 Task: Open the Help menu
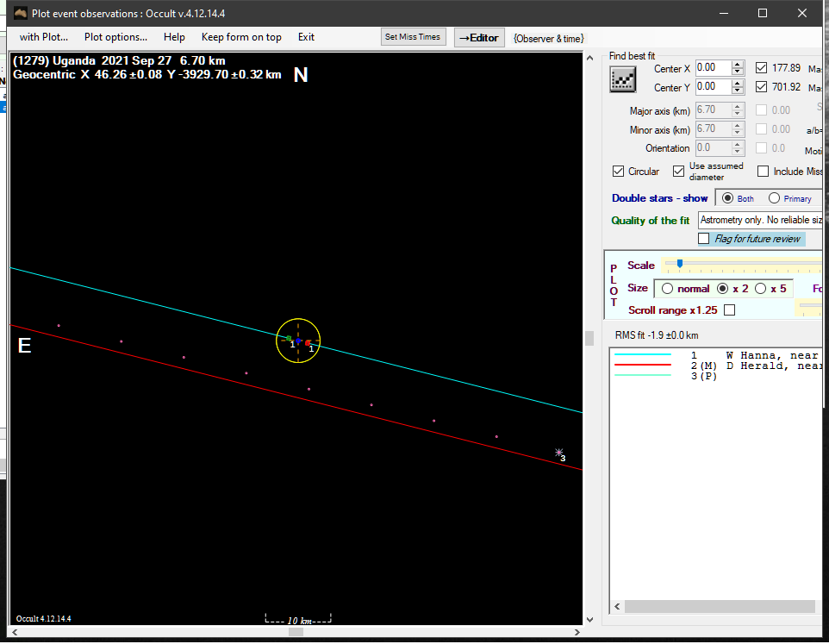(174, 37)
